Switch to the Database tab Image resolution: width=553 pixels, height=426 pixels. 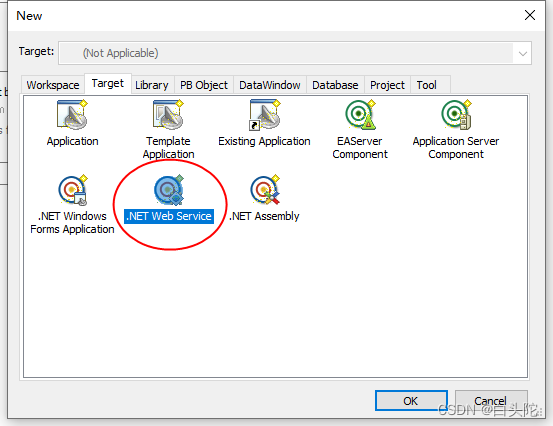point(335,85)
